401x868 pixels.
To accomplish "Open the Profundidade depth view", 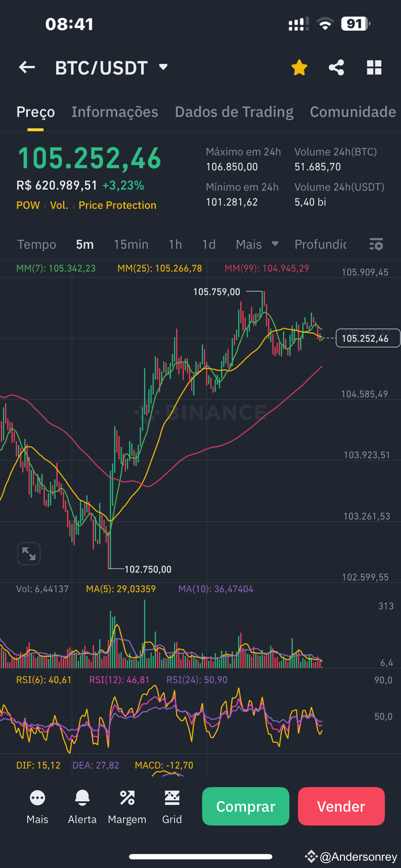I will (321, 244).
